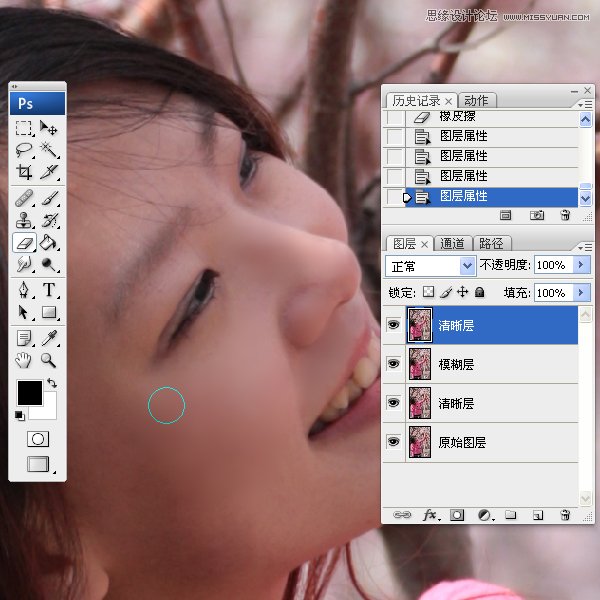Open the History panel options menu
This screenshot has height=600, width=600.
(x=585, y=104)
